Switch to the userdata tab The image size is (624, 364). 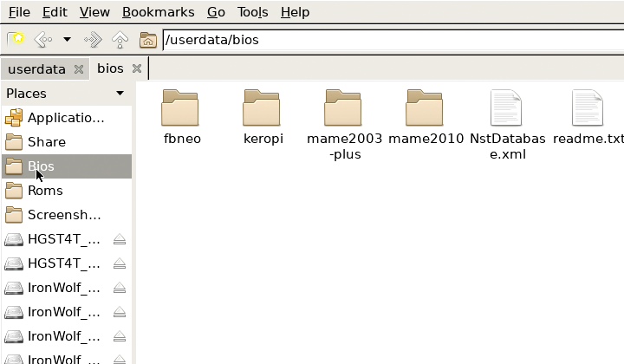point(36,68)
